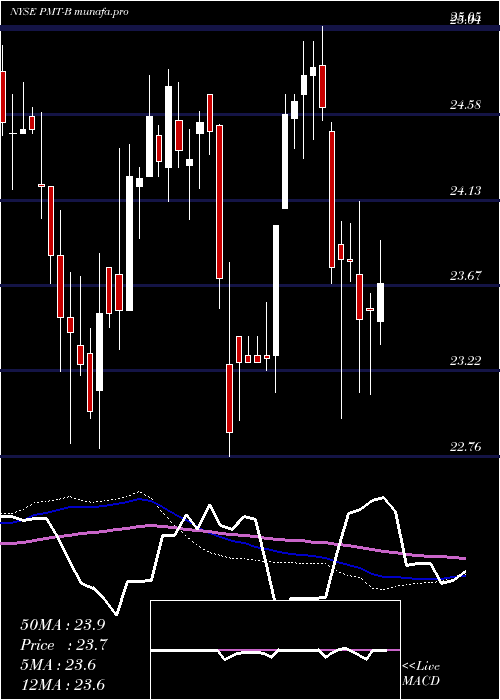Viewport: 500px width, 700px height.
Task: Select the 23.67 price axis label
Action: click(466, 275)
